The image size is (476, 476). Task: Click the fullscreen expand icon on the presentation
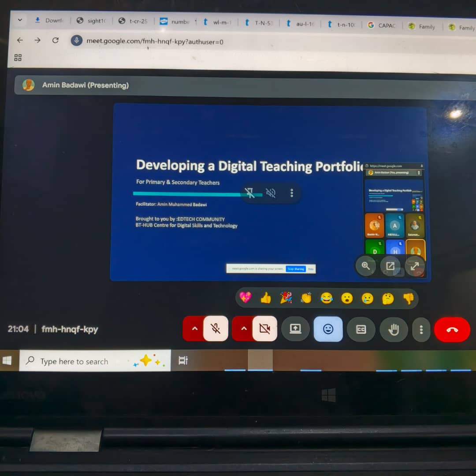click(x=414, y=266)
